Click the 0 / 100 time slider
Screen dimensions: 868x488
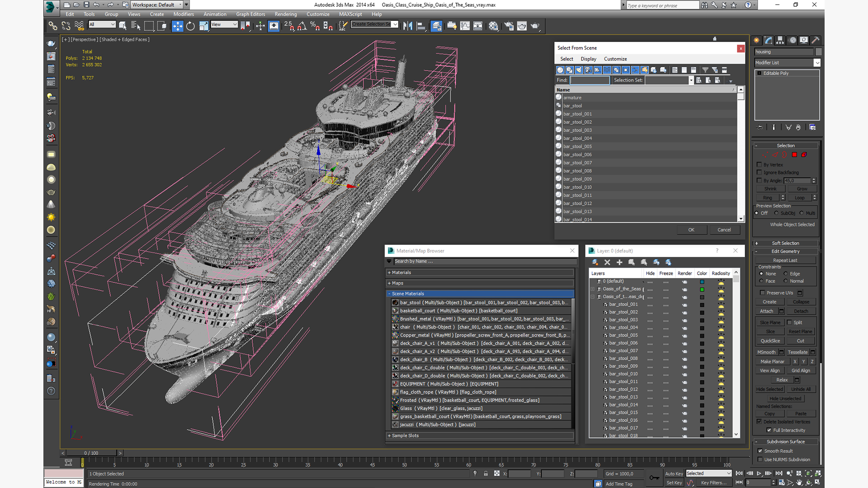click(x=91, y=453)
